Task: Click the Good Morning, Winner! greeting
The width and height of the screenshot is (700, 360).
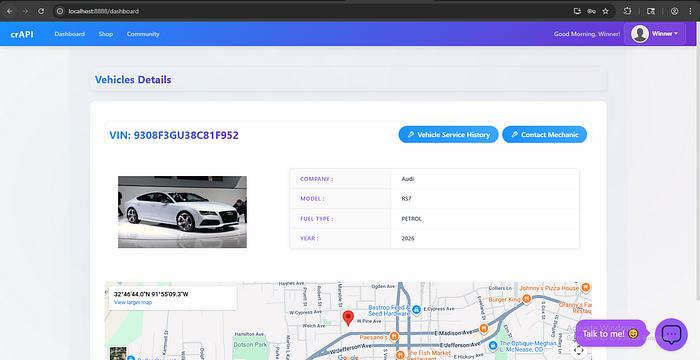Action: point(587,34)
